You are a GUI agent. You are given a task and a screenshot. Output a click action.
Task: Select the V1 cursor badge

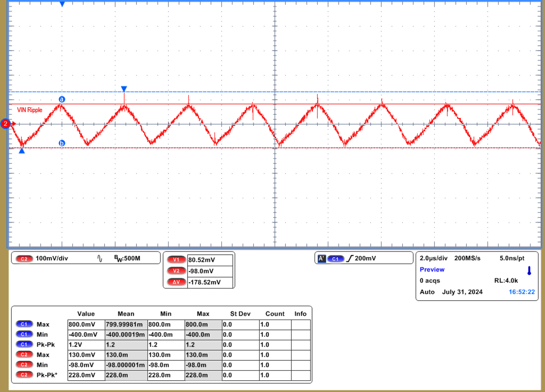tap(176, 260)
